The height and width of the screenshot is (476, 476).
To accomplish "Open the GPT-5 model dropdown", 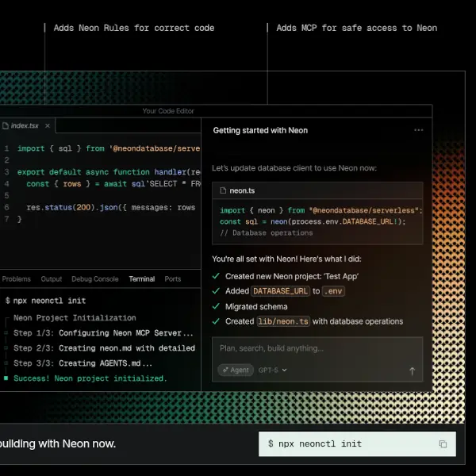I will 272,370.
